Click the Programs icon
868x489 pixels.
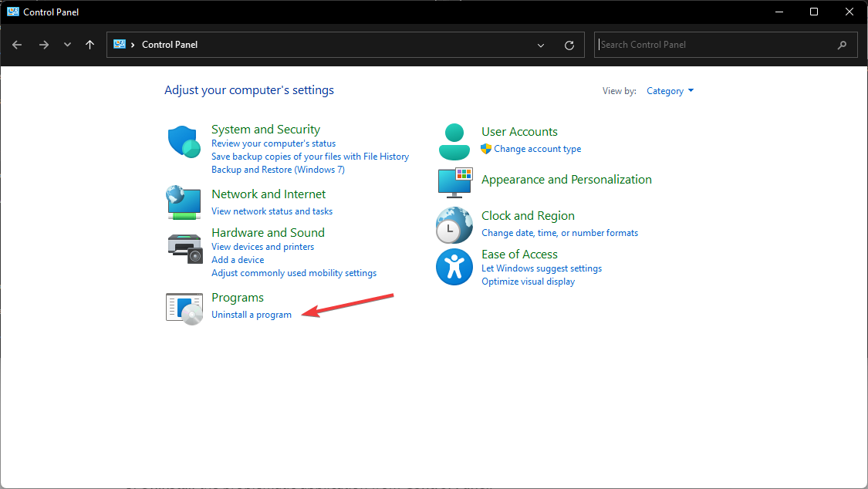coord(184,307)
